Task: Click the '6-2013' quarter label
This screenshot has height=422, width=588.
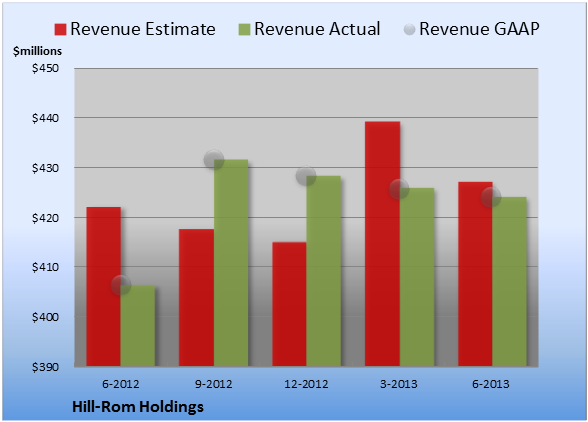Action: click(x=491, y=384)
